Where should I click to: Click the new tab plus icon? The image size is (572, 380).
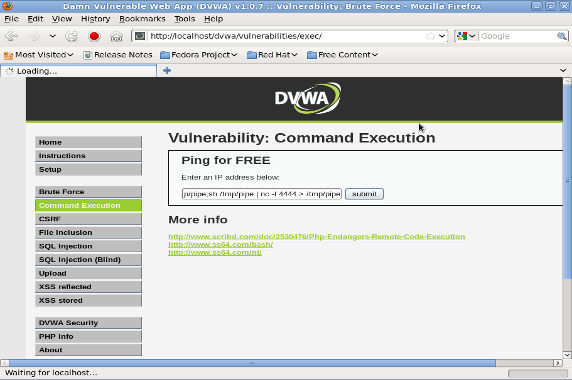click(167, 70)
